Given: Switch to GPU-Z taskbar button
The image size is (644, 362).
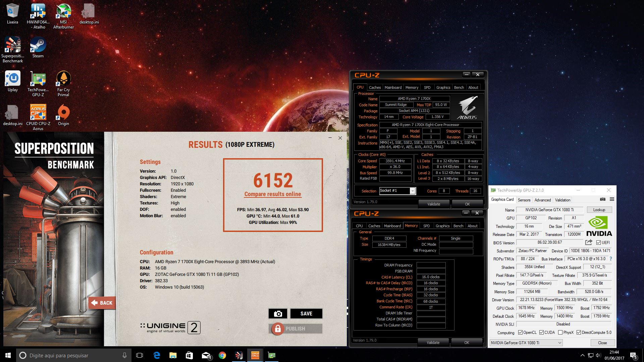Looking at the screenshot, I should [x=272, y=355].
